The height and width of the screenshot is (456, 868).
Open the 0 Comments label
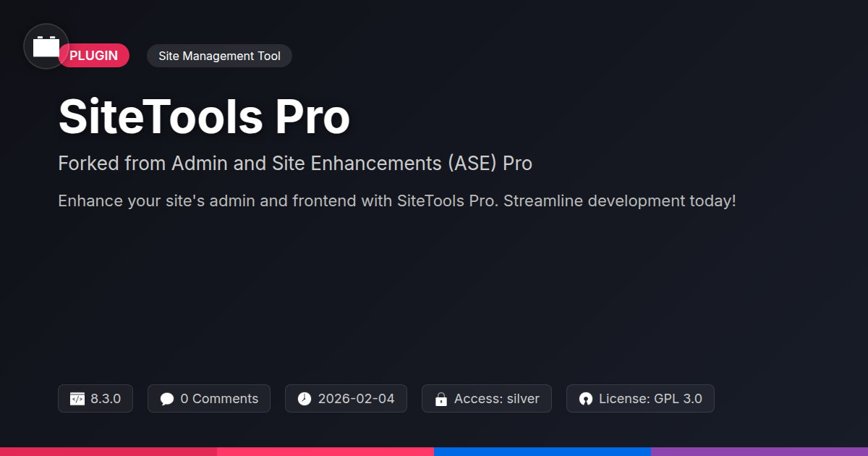click(219, 399)
